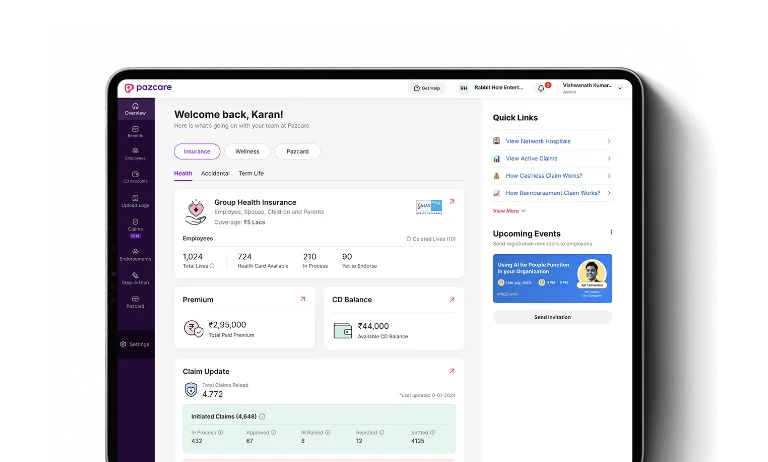Open Premium card arrow link
768x462 pixels.
click(x=303, y=299)
